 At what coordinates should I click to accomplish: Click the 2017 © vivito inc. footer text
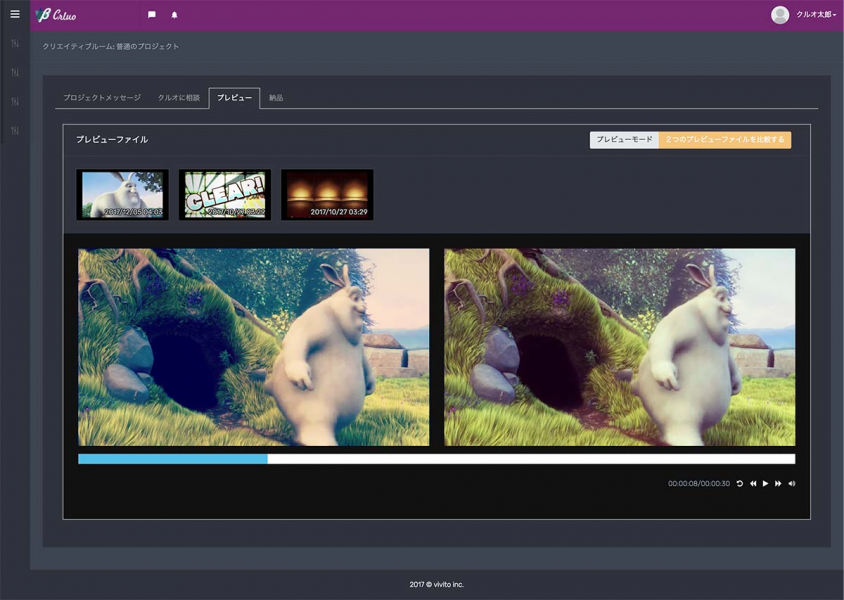click(x=437, y=584)
